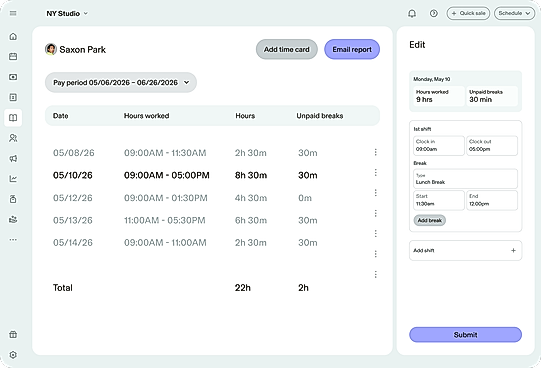Click the Date column header

tap(60, 116)
